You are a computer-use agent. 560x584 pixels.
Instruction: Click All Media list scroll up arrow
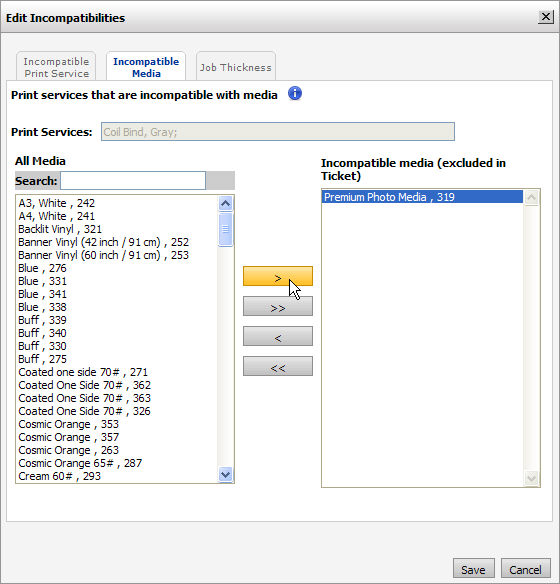pos(225,203)
